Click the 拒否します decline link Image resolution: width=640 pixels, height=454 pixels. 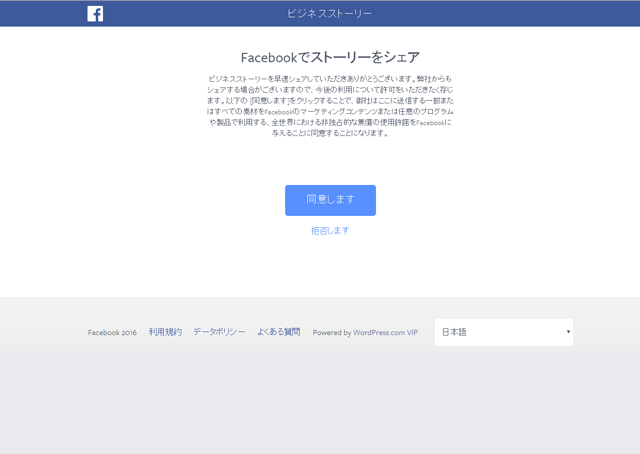click(x=330, y=231)
